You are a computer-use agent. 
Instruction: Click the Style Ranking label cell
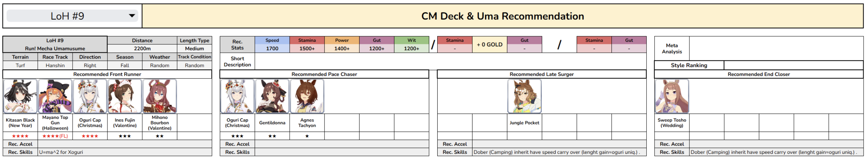pos(689,65)
